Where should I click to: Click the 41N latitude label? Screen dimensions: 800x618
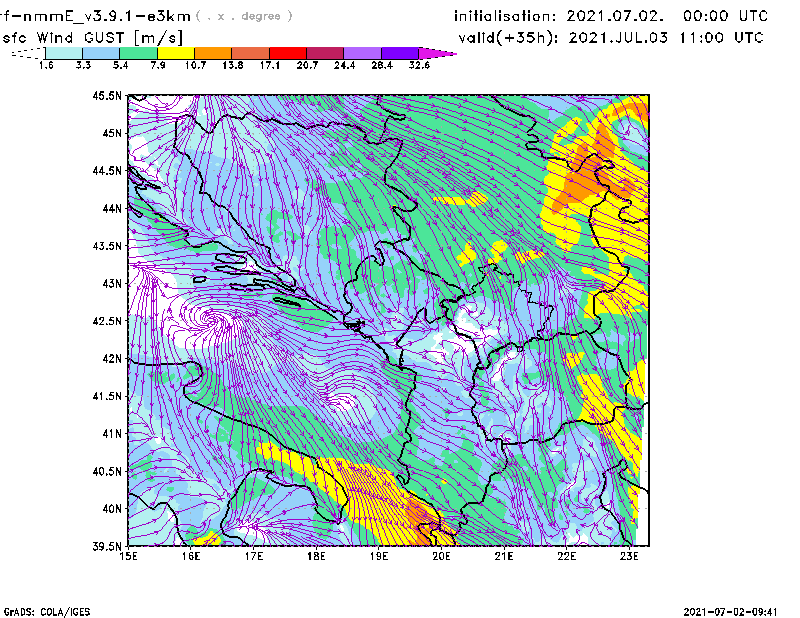coord(112,433)
